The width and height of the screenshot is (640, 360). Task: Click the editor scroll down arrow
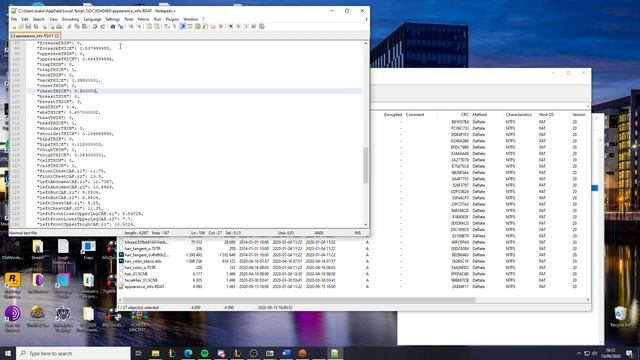(x=365, y=224)
